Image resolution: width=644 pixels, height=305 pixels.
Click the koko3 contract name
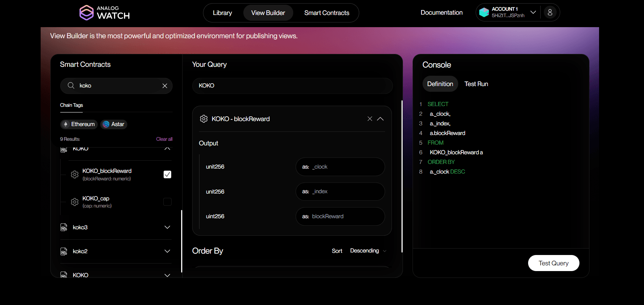(x=80, y=227)
